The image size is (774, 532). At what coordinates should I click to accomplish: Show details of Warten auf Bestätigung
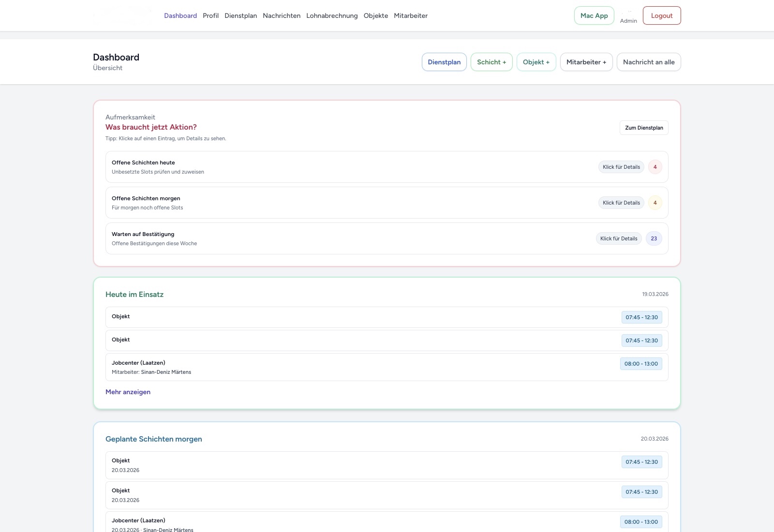tap(619, 238)
